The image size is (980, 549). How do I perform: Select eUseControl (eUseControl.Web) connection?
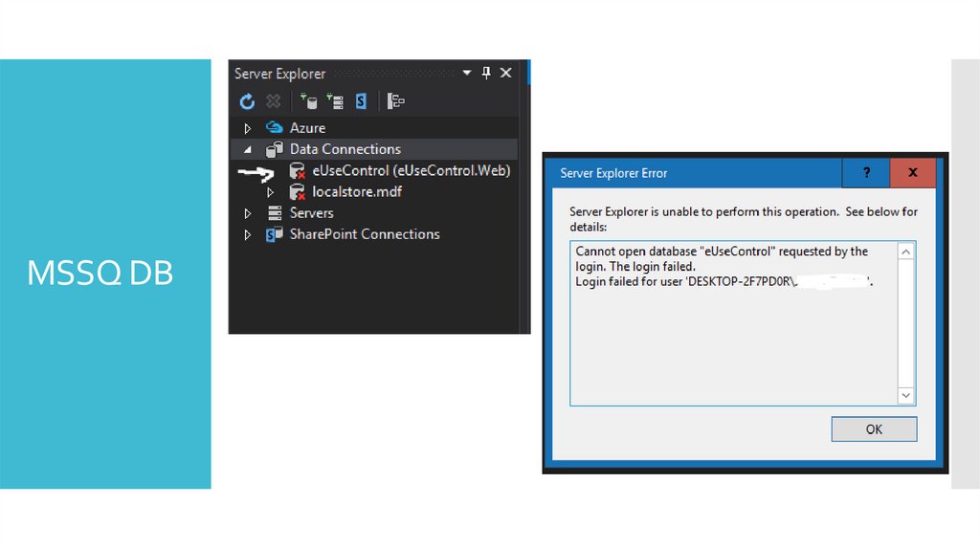coord(412,170)
